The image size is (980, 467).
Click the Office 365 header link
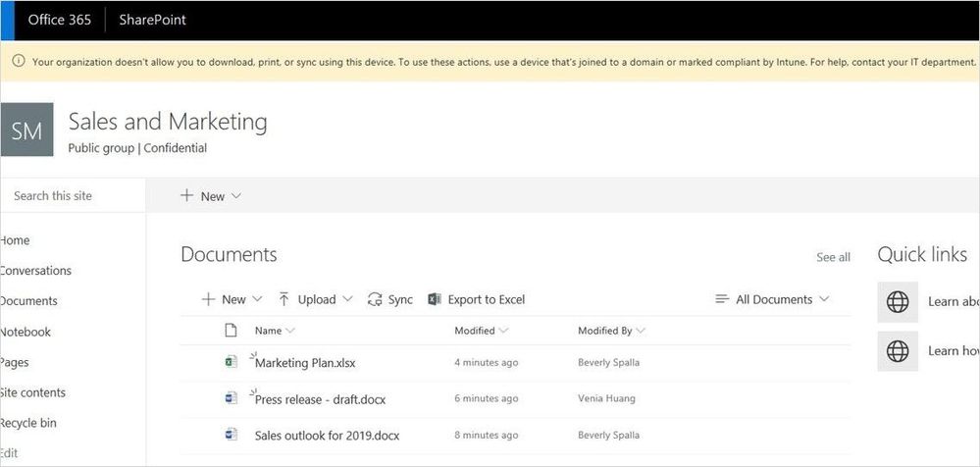[60, 20]
